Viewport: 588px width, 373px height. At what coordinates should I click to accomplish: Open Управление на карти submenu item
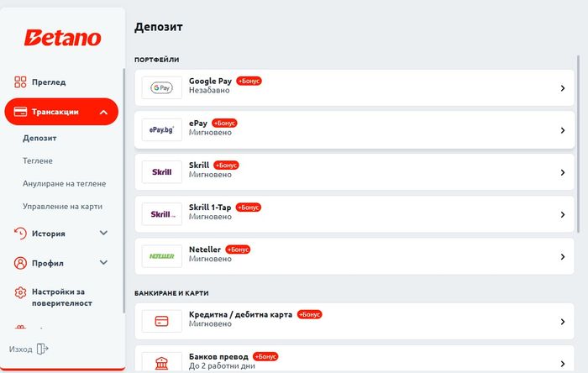62,207
